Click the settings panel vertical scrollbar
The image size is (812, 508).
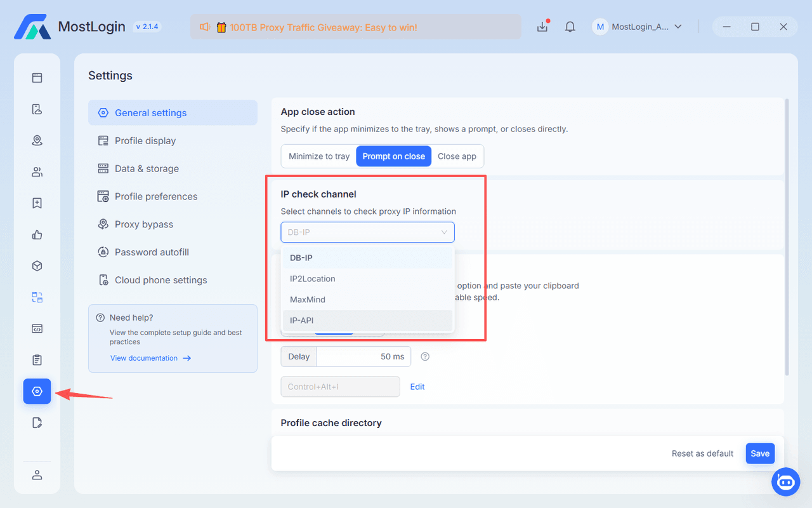pyautogui.click(x=787, y=236)
